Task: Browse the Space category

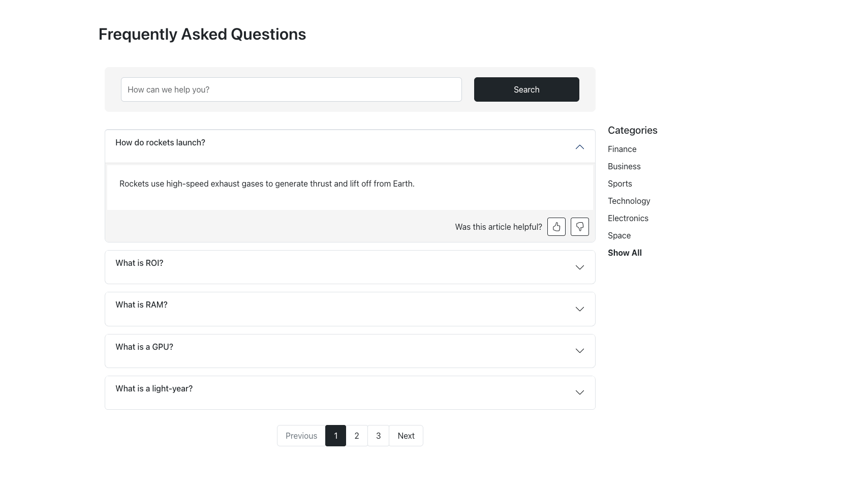Action: click(619, 235)
